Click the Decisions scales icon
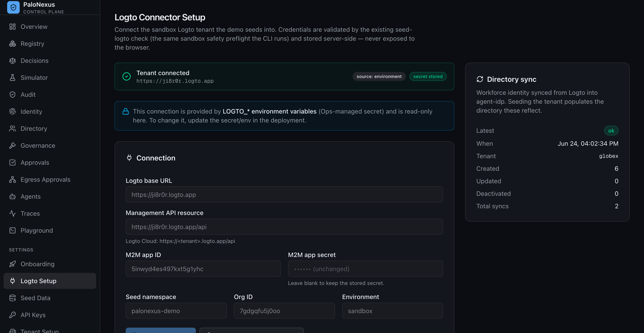The height and width of the screenshot is (333, 644). [x=13, y=61]
